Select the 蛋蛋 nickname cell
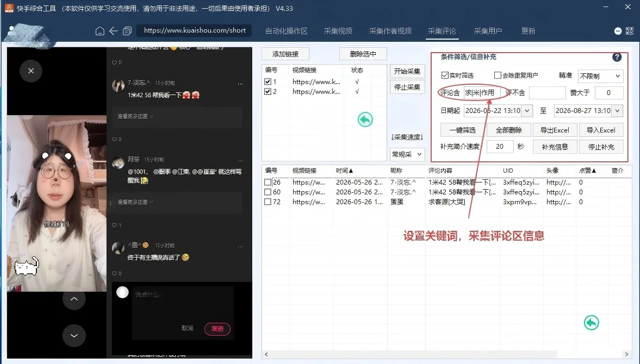640x364 pixels. 397,202
